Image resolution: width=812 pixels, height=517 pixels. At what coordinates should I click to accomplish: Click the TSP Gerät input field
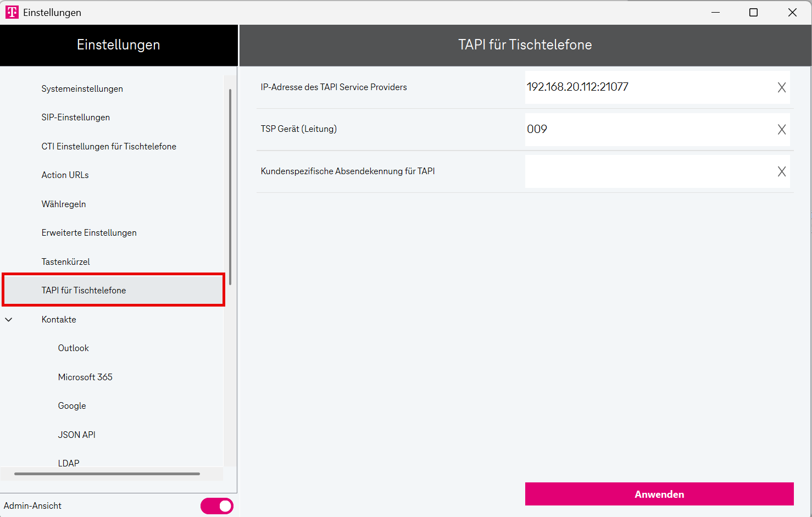648,130
